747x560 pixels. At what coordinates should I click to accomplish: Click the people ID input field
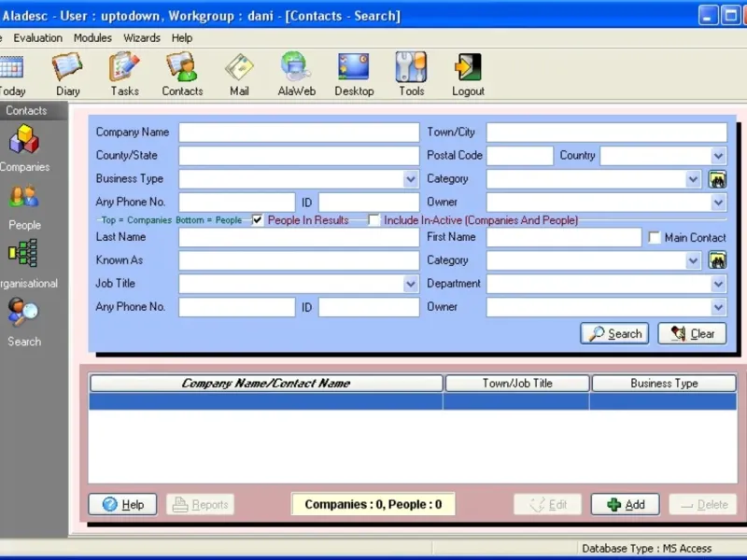pos(369,307)
